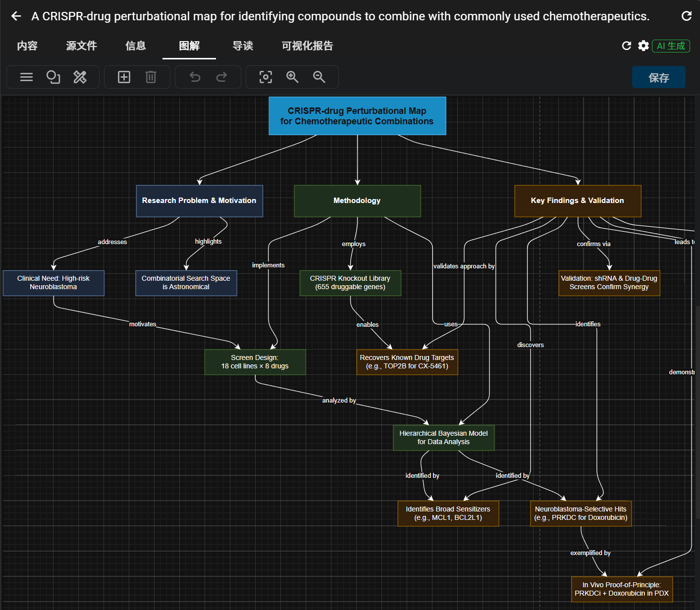Screen dimensions: 700x610
Task: Switch to the 可视化报告 tab
Action: (x=307, y=46)
